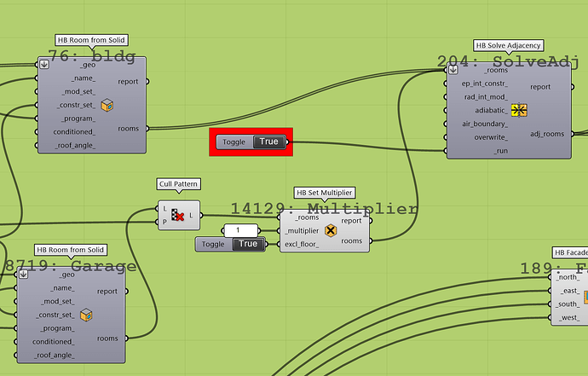Image resolution: width=588 pixels, height=376 pixels.
Task: Click the cube icon on Garage room component
Action: point(86,315)
